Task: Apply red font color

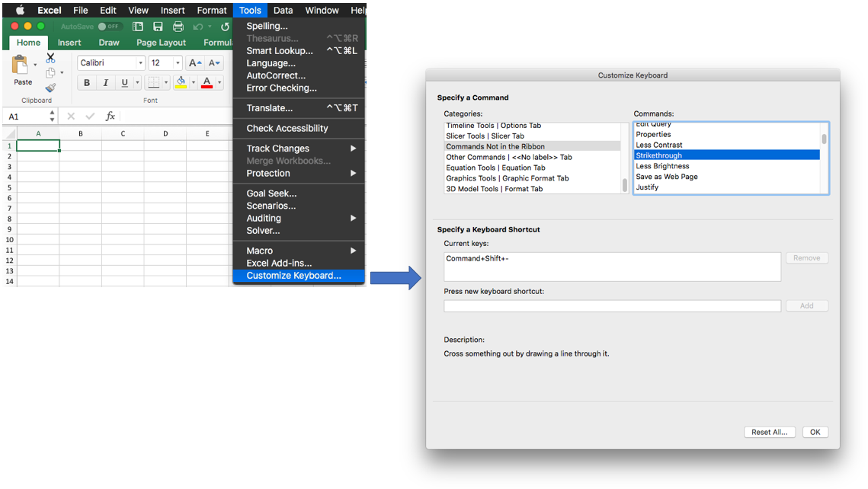Action: click(x=207, y=83)
